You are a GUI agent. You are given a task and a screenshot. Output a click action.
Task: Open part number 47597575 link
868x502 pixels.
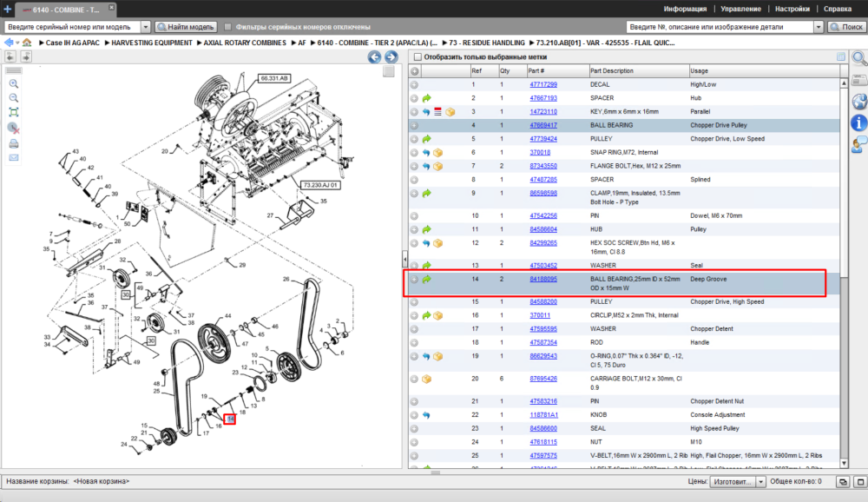point(543,456)
